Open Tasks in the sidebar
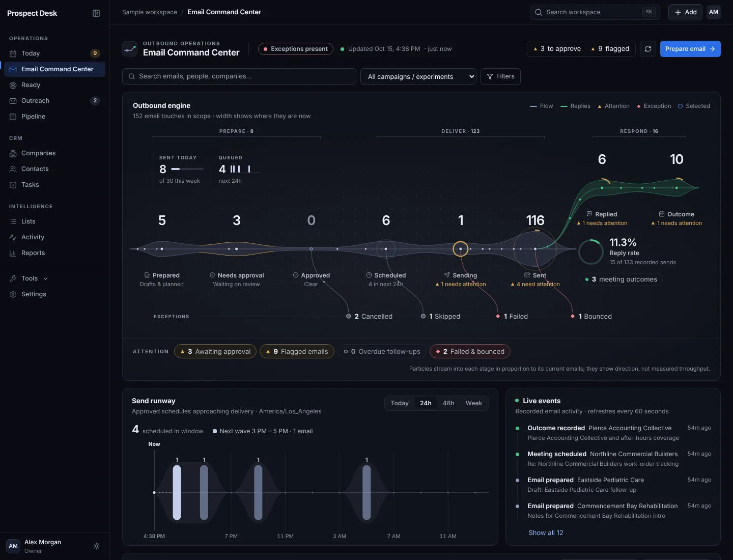Image resolution: width=733 pixels, height=560 pixels. (x=54, y=185)
